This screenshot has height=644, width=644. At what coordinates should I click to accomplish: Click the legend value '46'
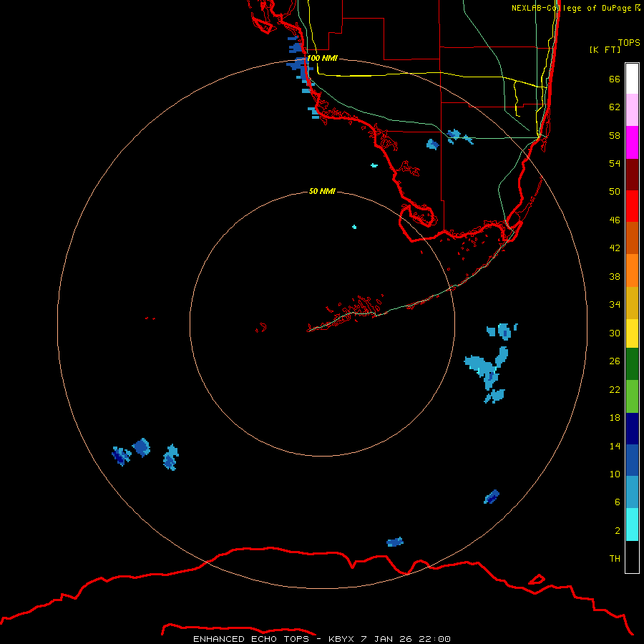615,220
